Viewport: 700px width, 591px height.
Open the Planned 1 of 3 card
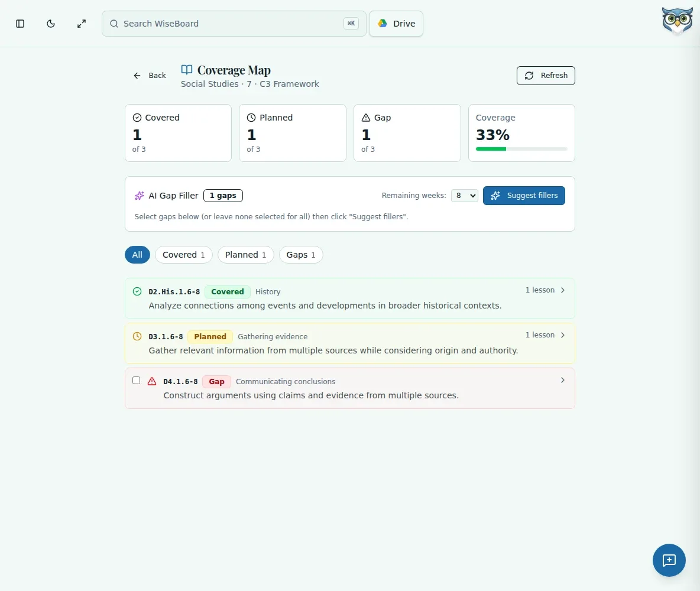pyautogui.click(x=293, y=133)
